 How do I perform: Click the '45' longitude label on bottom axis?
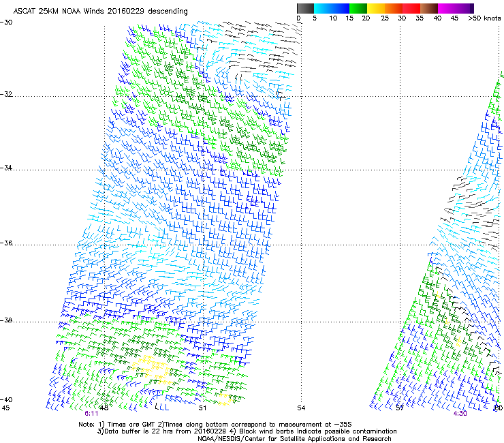click(x=5, y=408)
